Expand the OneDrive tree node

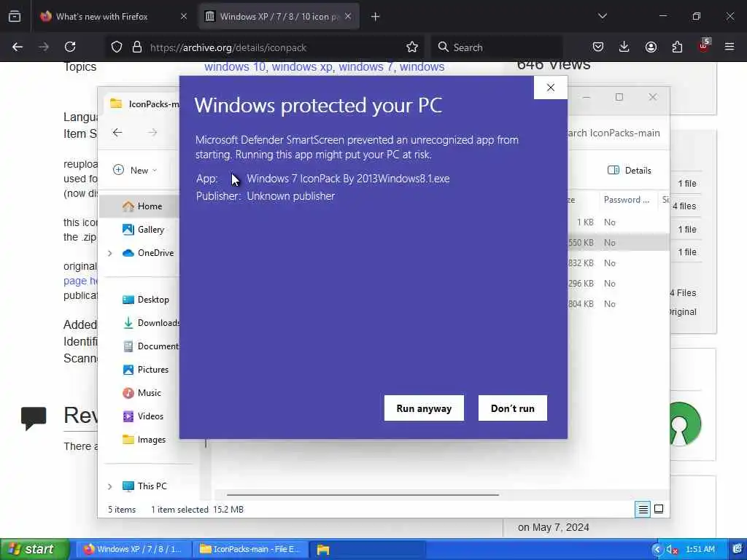click(x=110, y=253)
